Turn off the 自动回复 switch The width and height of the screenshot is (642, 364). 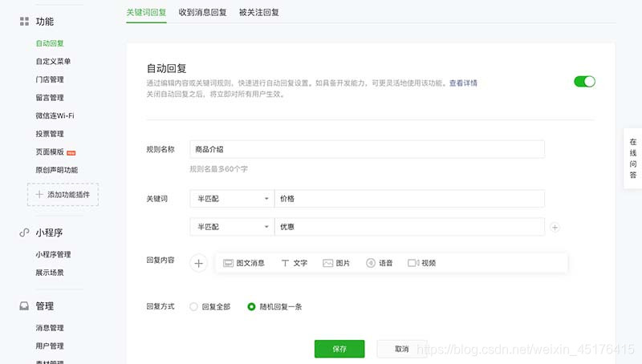(584, 82)
